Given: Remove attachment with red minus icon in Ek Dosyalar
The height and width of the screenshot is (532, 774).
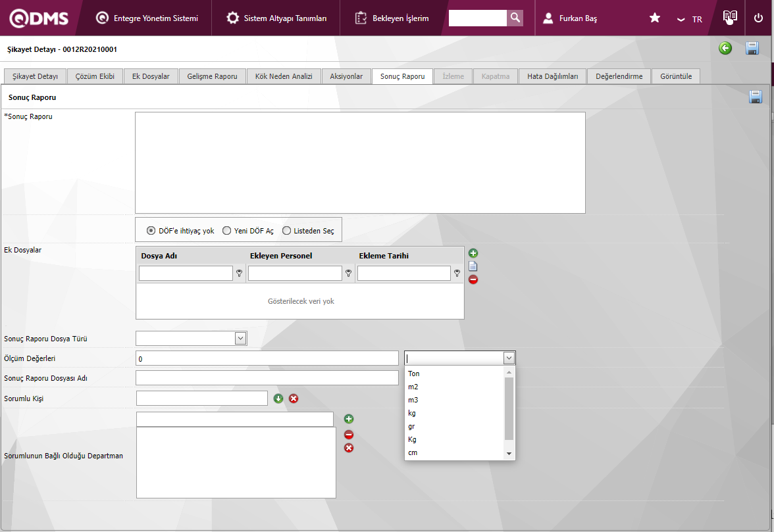Looking at the screenshot, I should pyautogui.click(x=473, y=279).
